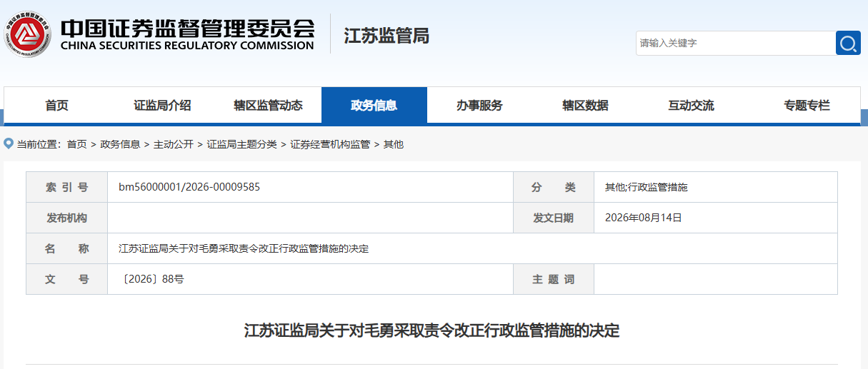The height and width of the screenshot is (369, 868).
Task: Click the 索引号 label cell
Action: (67, 187)
